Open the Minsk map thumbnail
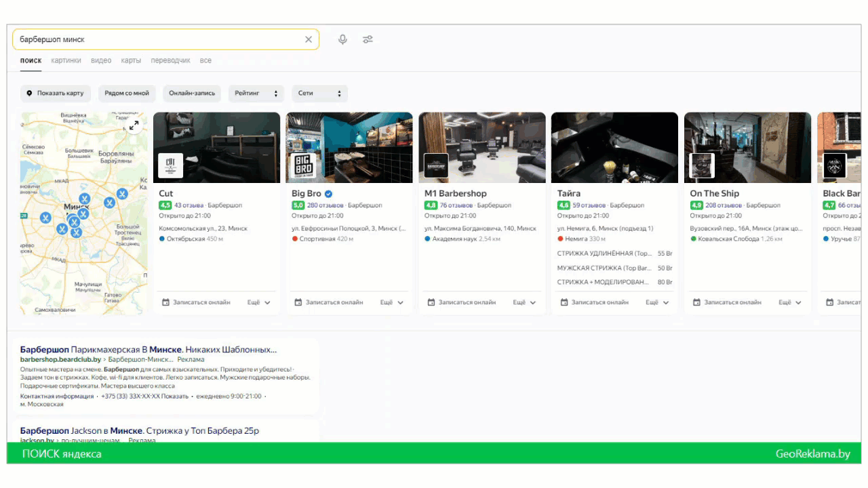This screenshot has width=868, height=488. pos(83,213)
